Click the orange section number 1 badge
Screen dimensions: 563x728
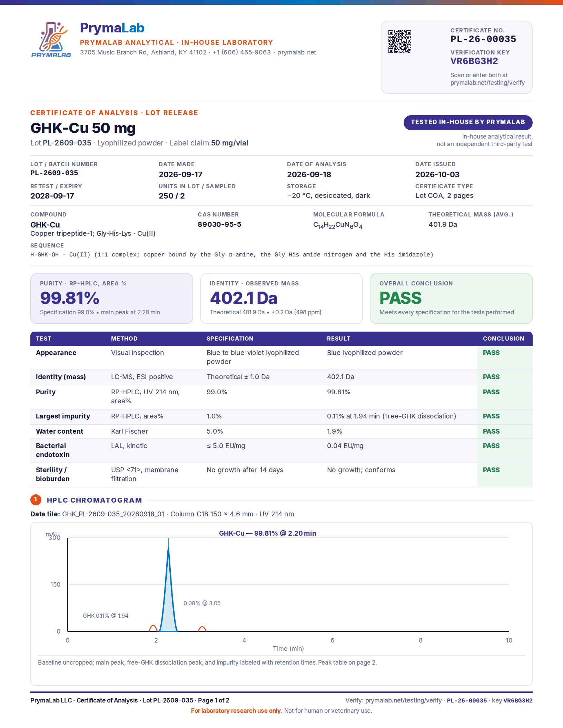36,499
